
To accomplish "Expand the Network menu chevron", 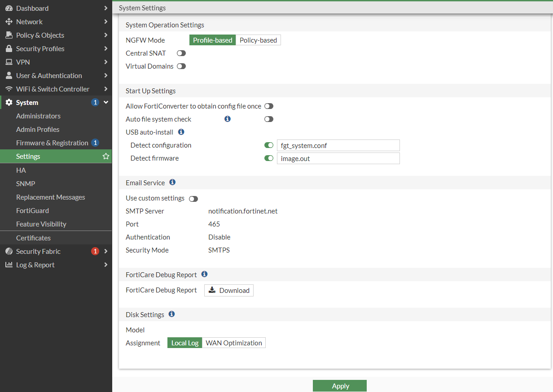I will pos(105,22).
